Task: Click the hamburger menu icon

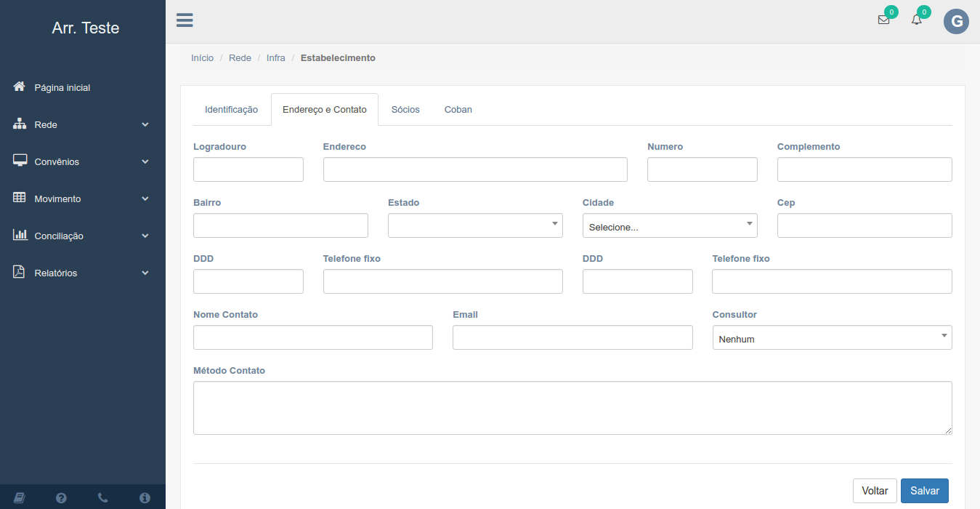Action: [x=185, y=20]
